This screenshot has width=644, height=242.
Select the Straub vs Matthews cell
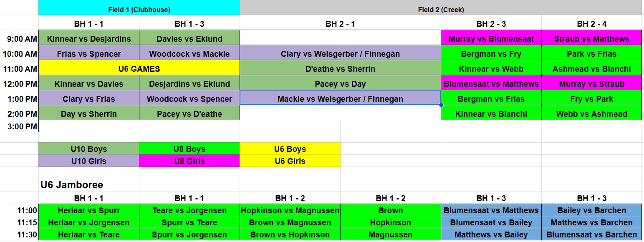[592, 39]
